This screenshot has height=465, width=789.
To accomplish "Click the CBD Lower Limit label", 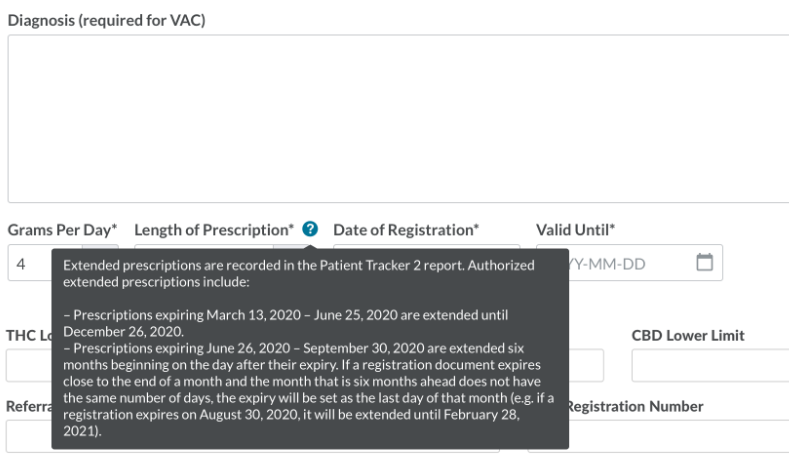I will [688, 335].
